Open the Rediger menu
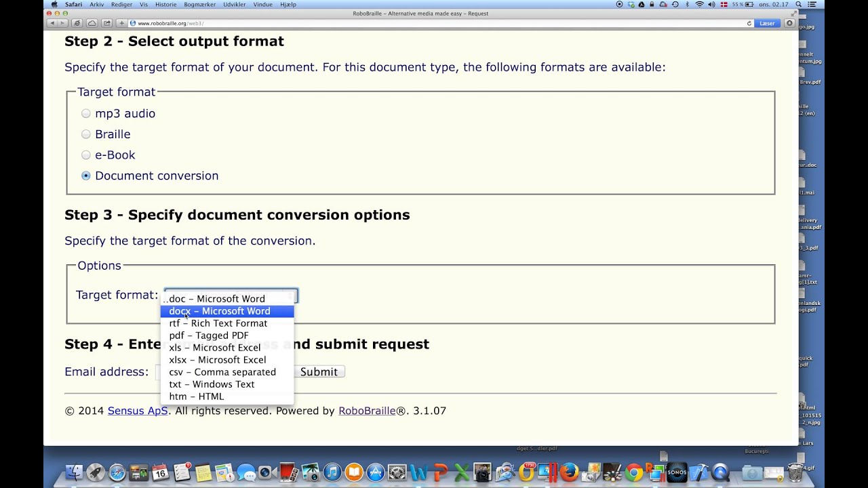 tap(122, 4)
